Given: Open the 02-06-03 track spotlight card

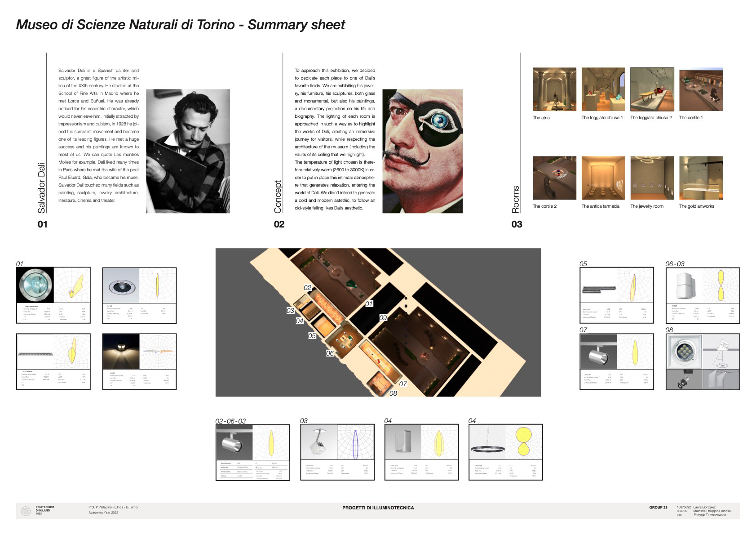Looking at the screenshot, I should click(x=253, y=452).
